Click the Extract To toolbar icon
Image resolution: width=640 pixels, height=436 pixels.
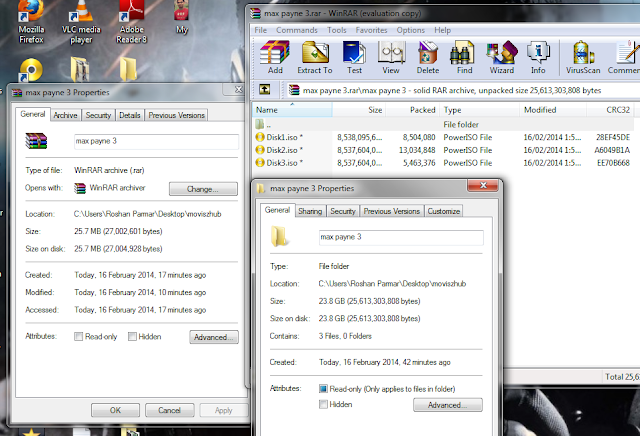tap(315, 57)
